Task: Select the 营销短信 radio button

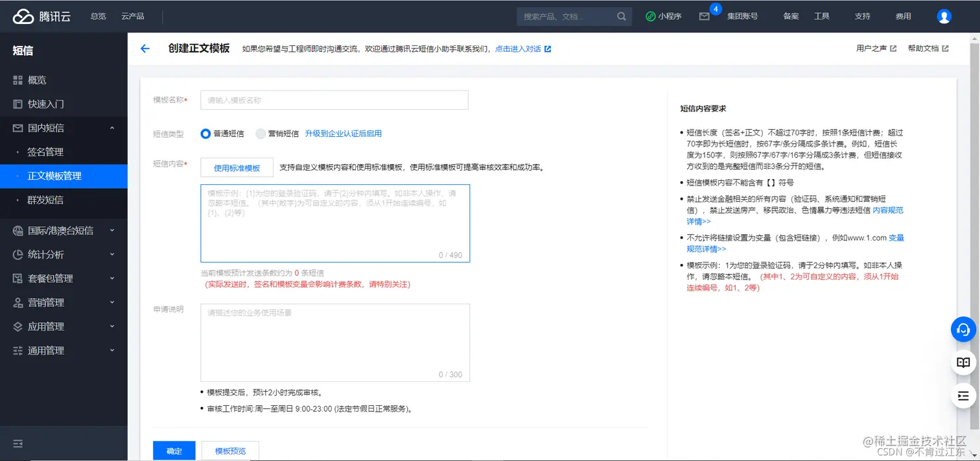Action: click(x=259, y=134)
